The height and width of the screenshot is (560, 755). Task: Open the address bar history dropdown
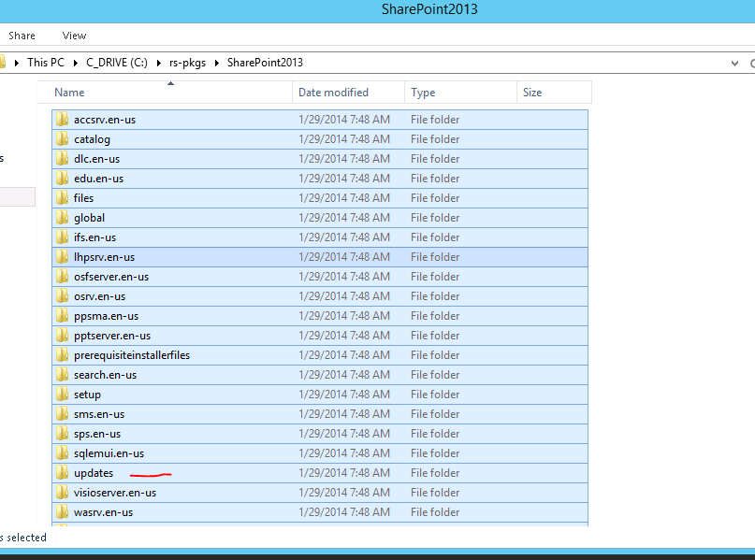click(734, 63)
